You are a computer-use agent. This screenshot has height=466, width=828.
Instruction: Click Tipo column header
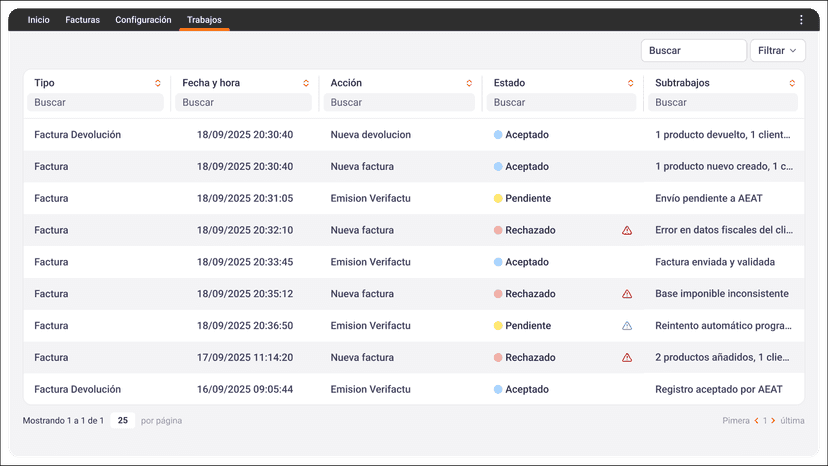44,83
